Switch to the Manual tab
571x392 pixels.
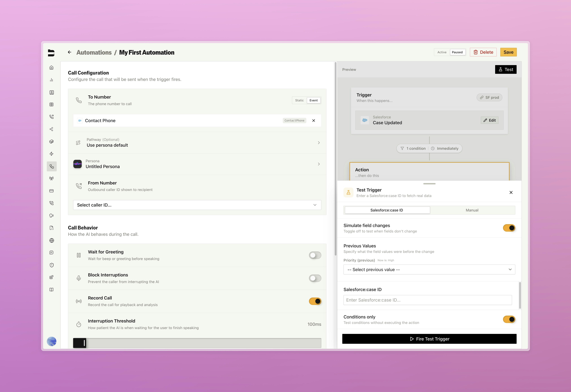[x=472, y=210]
